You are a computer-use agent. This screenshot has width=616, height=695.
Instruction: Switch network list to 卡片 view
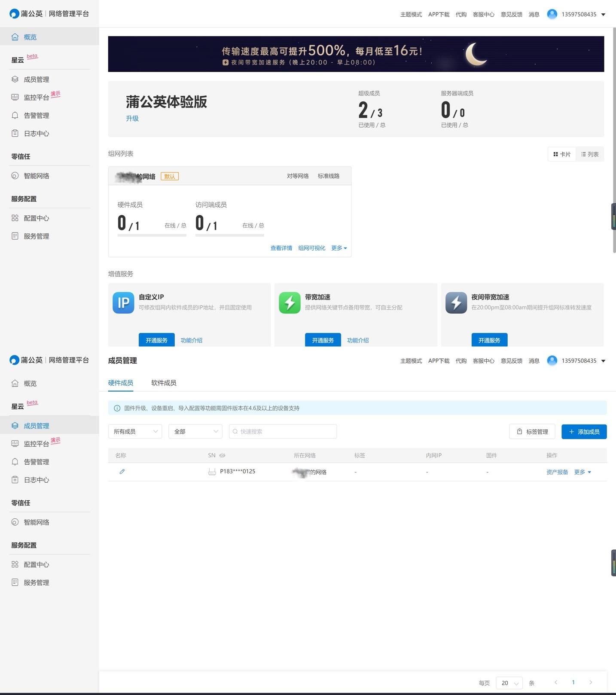coord(562,154)
